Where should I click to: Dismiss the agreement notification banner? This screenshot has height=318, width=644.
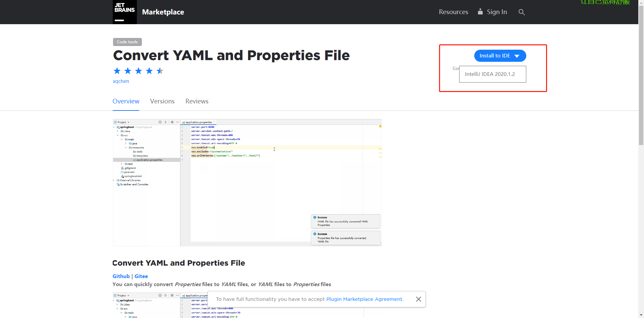418,299
